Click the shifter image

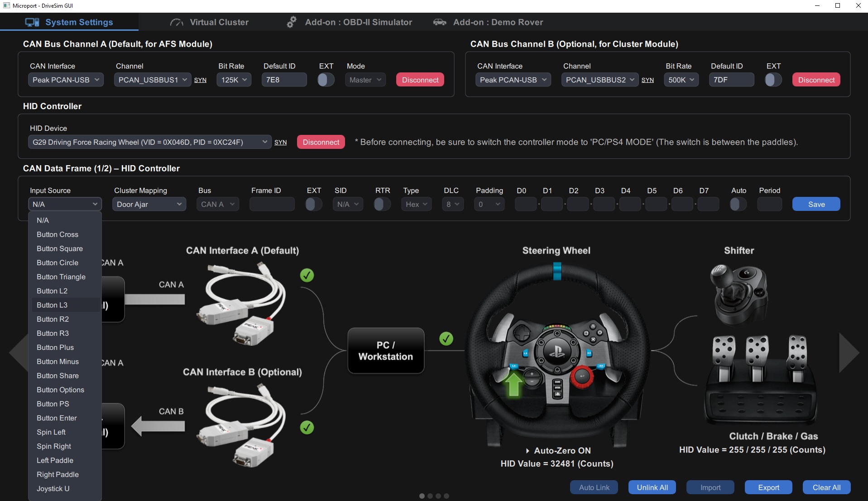(x=739, y=295)
